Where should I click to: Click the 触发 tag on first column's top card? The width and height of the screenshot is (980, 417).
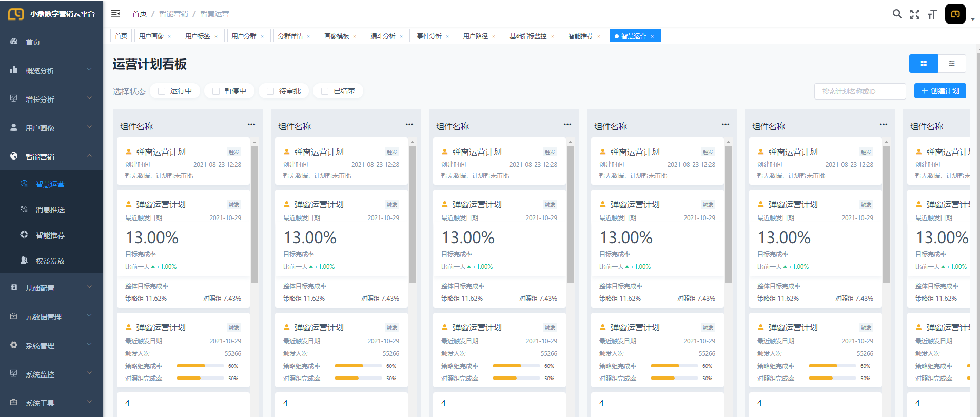[234, 152]
